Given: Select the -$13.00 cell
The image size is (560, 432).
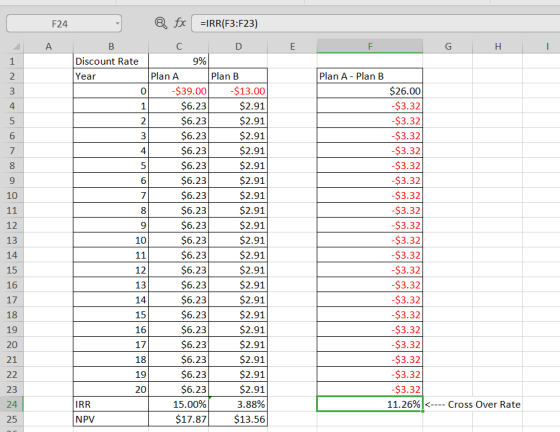Looking at the screenshot, I should click(238, 91).
